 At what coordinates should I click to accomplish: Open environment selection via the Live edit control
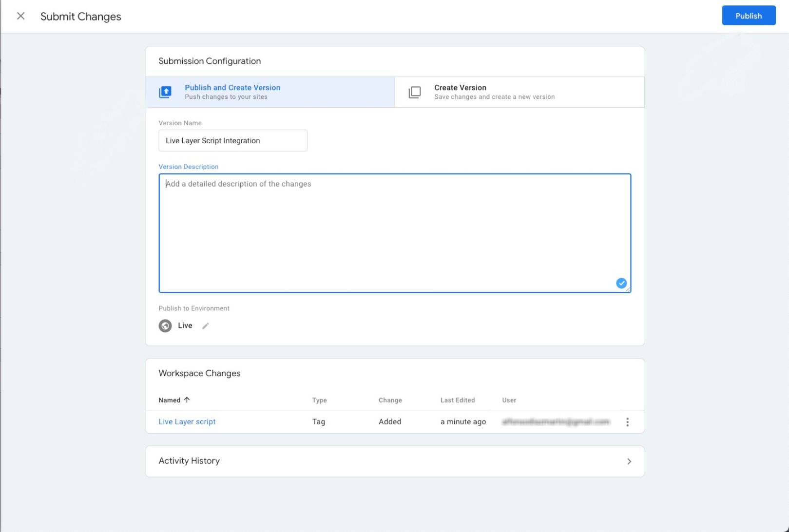205,326
